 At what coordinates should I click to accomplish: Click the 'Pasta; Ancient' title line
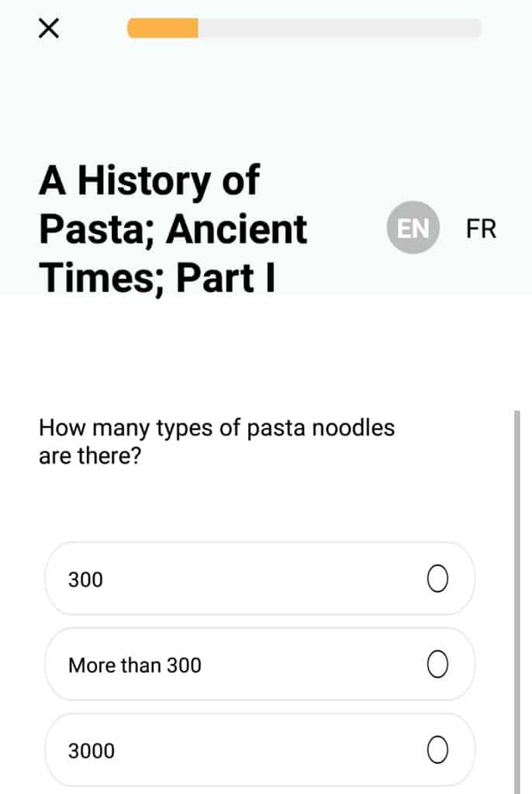tap(173, 230)
